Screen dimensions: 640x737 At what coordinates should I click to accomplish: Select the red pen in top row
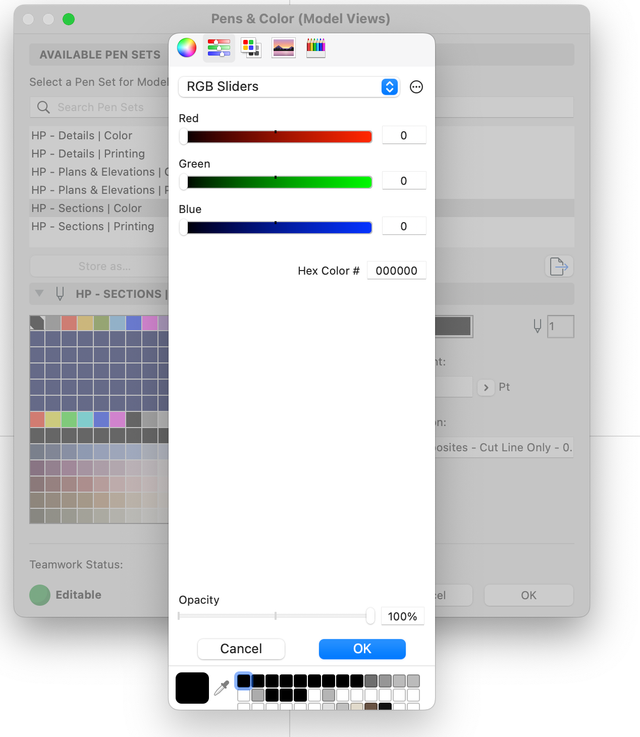[x=69, y=323]
